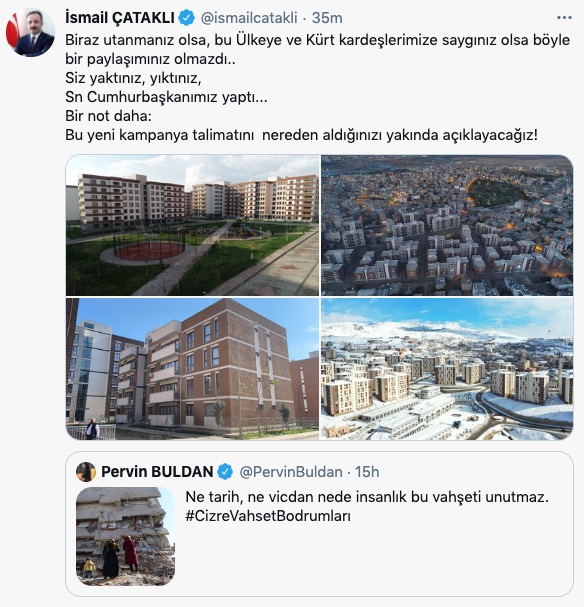This screenshot has width=584, height=607.
Task: Open the #CizreVahsetBodrumları hashtag
Action: pyautogui.click(x=268, y=516)
